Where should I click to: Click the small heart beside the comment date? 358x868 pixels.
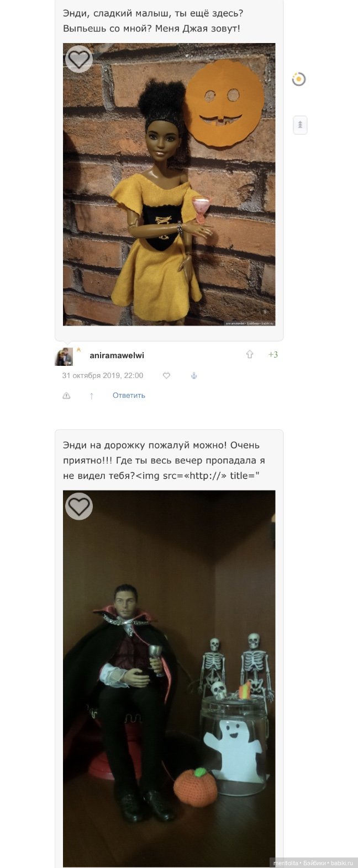point(166,376)
